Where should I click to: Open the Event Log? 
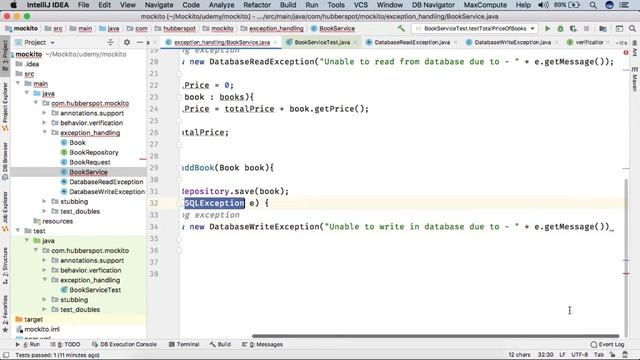click(607, 344)
